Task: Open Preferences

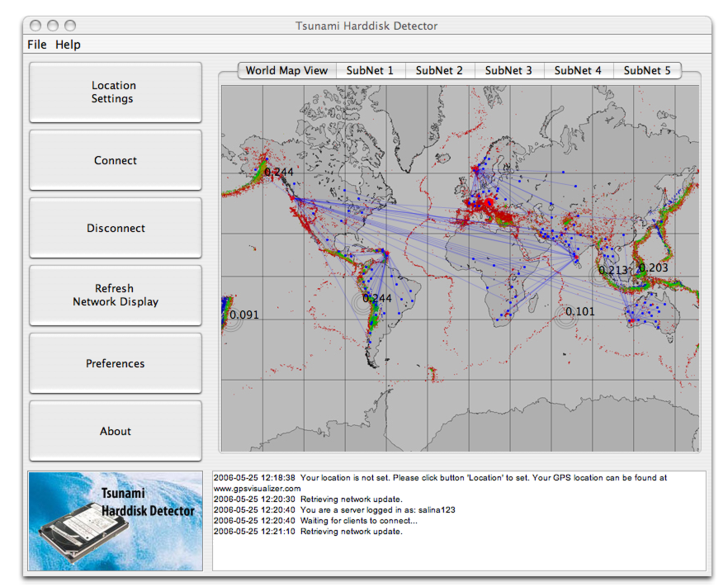Action: point(115,363)
